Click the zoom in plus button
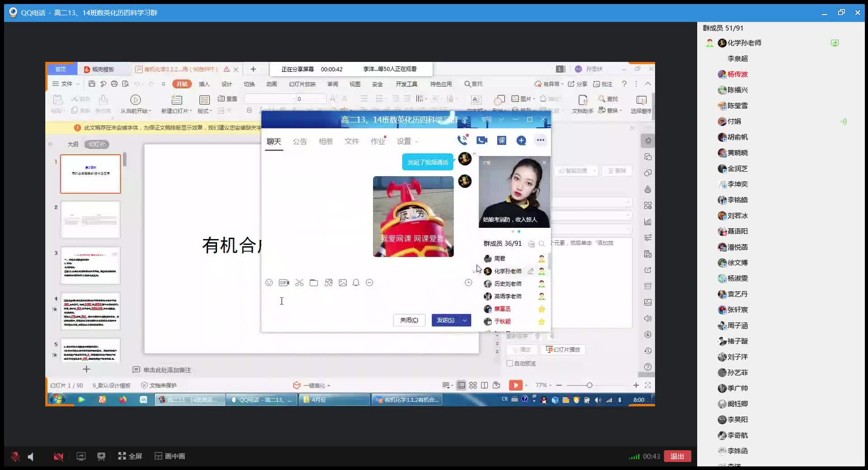This screenshot has height=470, width=868. coord(636,385)
